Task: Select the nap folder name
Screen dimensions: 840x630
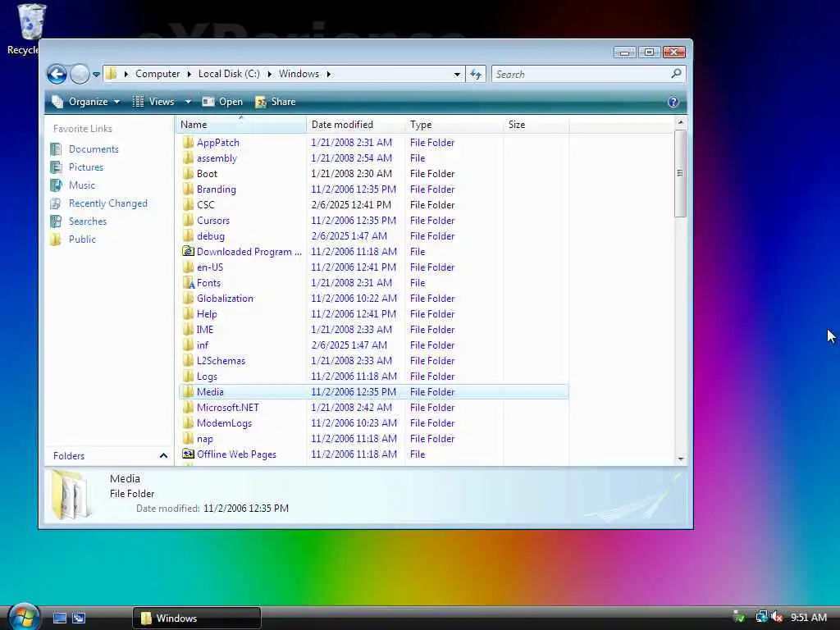Action: click(204, 439)
